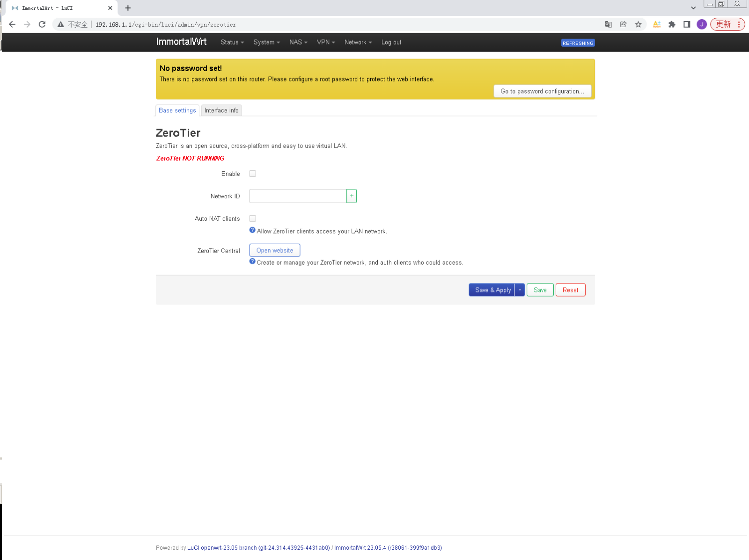Click the not-secure warning triangle icon
749x560 pixels.
point(61,24)
